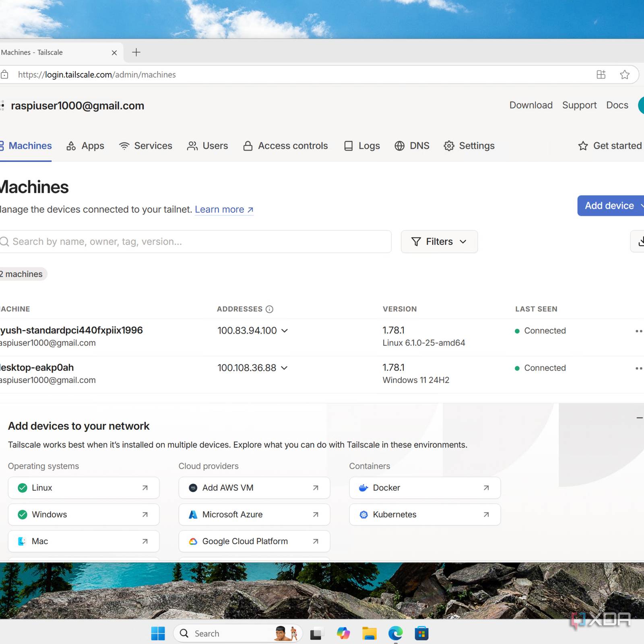Focus the machine search input field
Image resolution: width=644 pixels, height=644 pixels.
click(197, 242)
